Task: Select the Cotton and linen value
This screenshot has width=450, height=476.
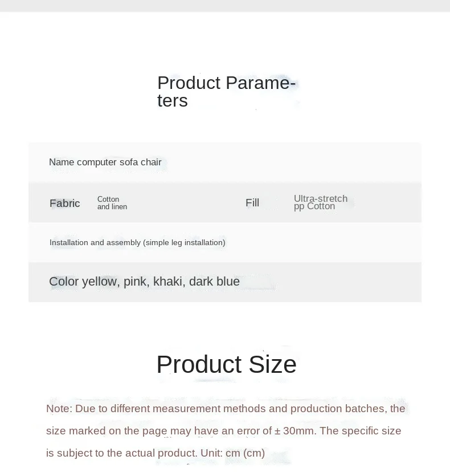Action: click(x=112, y=203)
